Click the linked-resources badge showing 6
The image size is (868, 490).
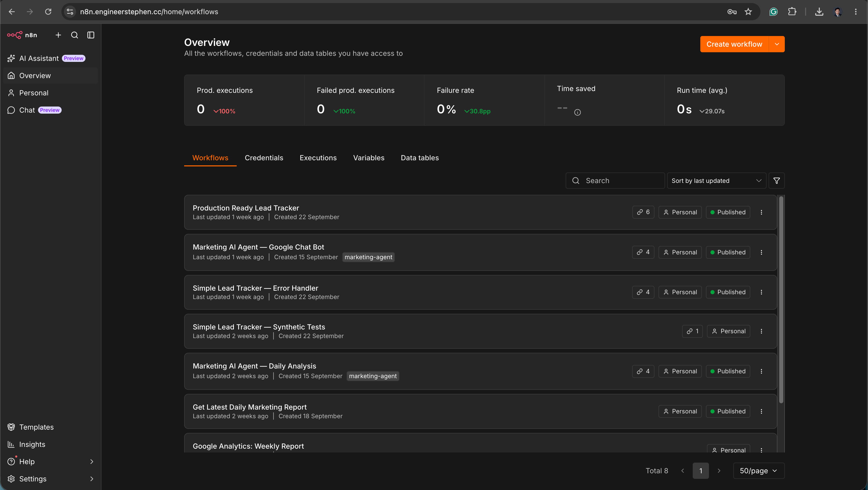(643, 212)
